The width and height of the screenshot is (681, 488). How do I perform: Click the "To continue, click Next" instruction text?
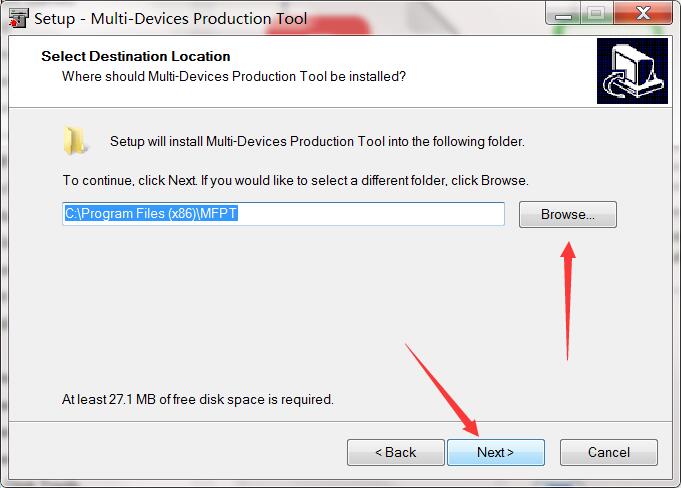[295, 181]
